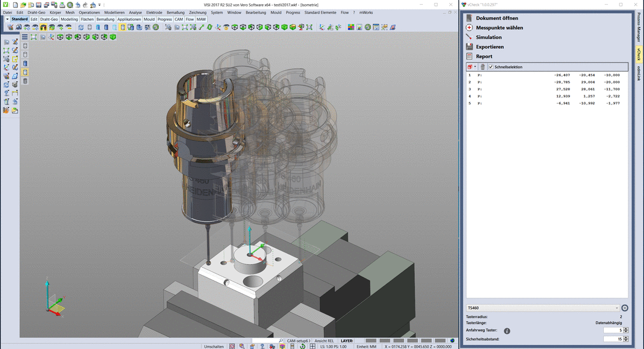This screenshot has width=644, height=349.
Task: Click the blue undo arrow in the quick access bar
Action: click(77, 5)
